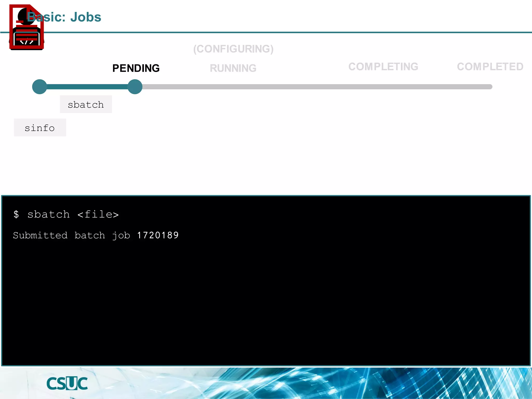Click the CSUC logo in footer
Image resolution: width=532 pixels, height=399 pixels.
[x=67, y=383]
